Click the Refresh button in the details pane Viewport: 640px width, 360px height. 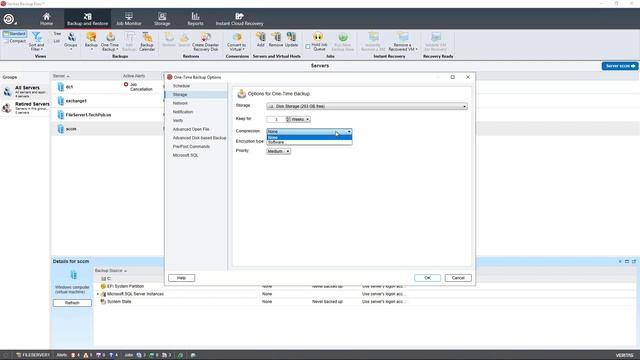pyautogui.click(x=72, y=303)
